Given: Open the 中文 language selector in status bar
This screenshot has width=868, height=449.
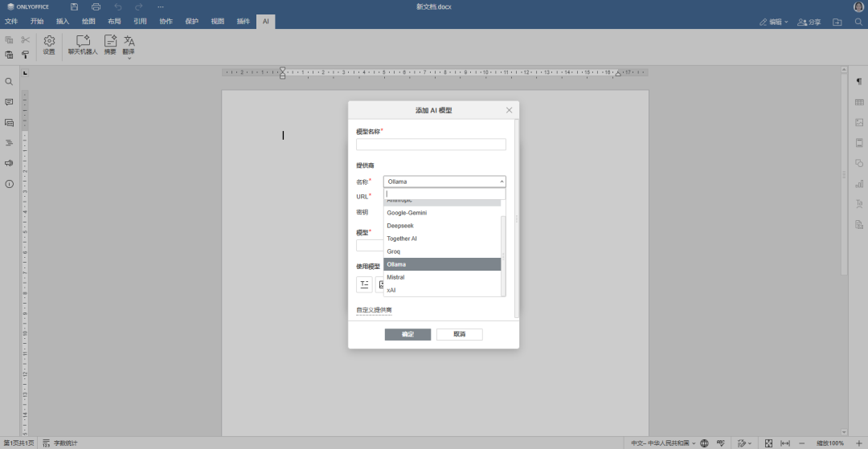Looking at the screenshot, I should coord(663,443).
